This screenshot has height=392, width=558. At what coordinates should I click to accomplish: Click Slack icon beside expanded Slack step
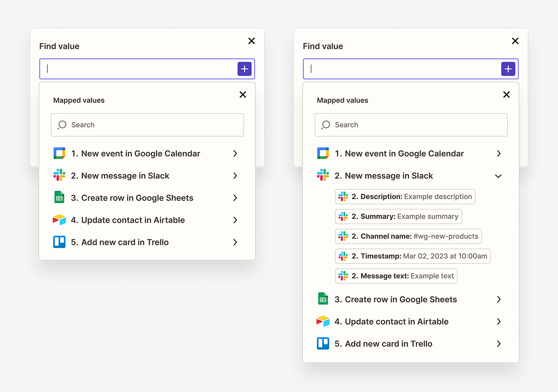coord(323,175)
